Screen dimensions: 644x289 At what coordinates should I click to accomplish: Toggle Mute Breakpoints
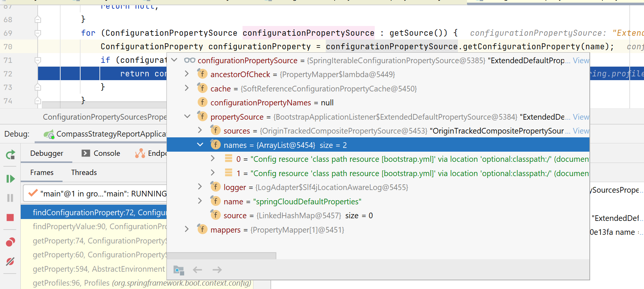point(10,262)
